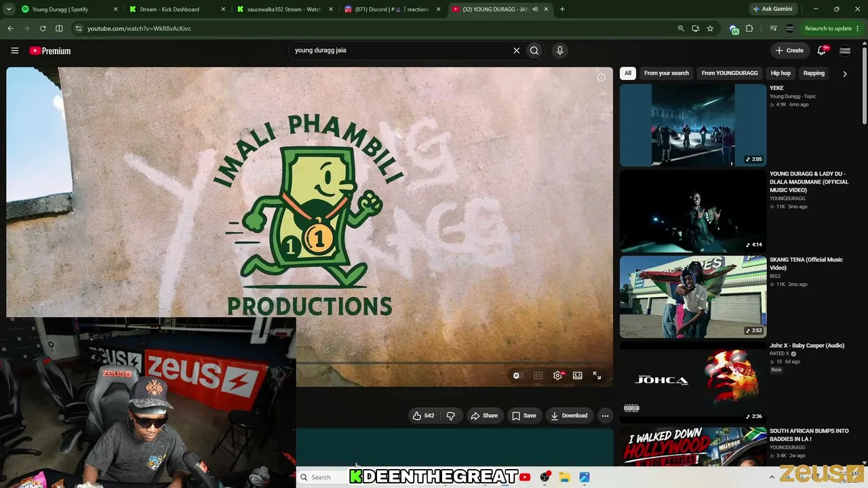The width and height of the screenshot is (868, 488).
Task: Open File Explorer from the taskbar
Action: pyautogui.click(x=564, y=477)
